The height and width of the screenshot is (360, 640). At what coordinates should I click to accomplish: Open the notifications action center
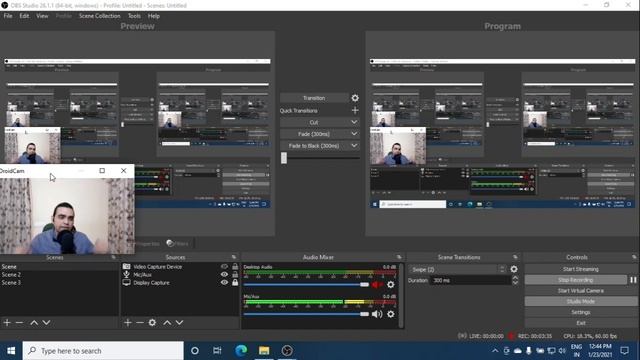tap(624, 351)
